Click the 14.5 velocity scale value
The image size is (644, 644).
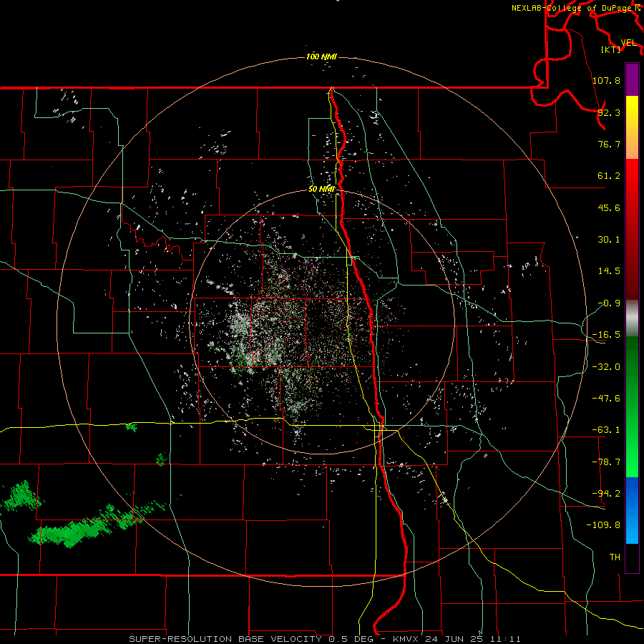(x=609, y=271)
